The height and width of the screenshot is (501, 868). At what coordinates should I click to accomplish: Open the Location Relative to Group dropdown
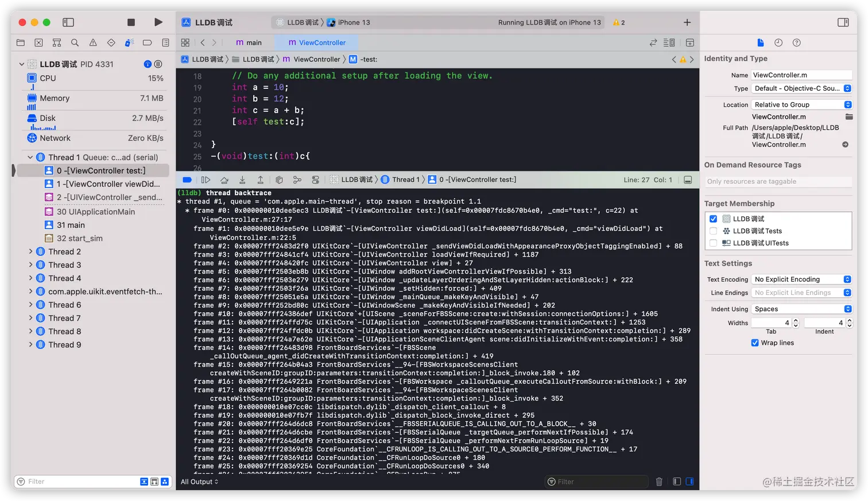coord(801,104)
